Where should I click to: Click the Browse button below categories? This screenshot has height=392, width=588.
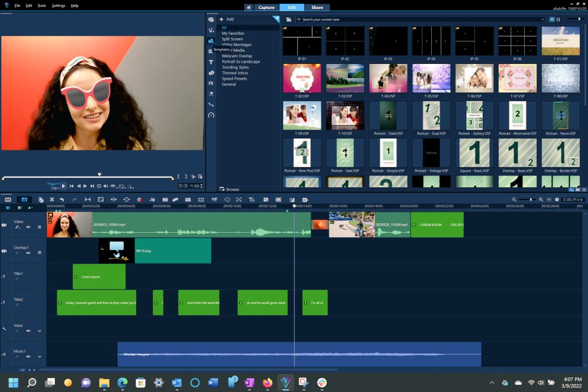pos(229,189)
